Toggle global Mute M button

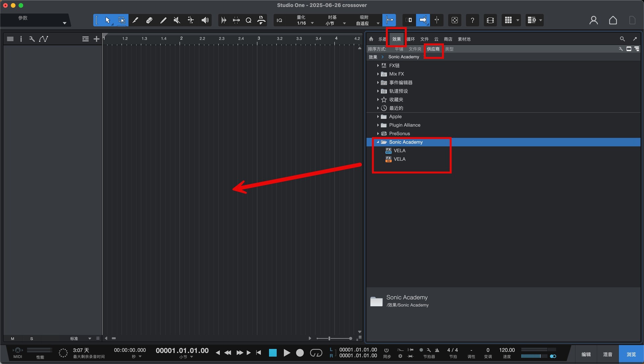[12, 339]
